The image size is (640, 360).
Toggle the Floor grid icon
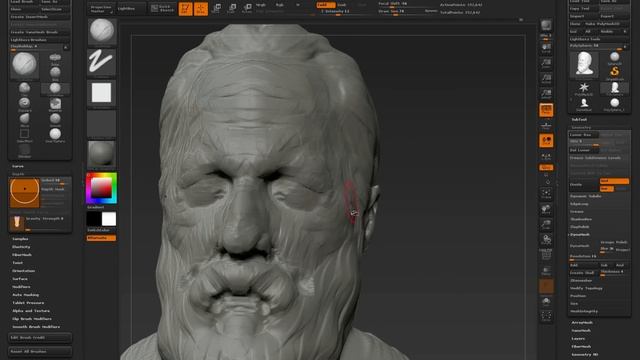pos(546,126)
